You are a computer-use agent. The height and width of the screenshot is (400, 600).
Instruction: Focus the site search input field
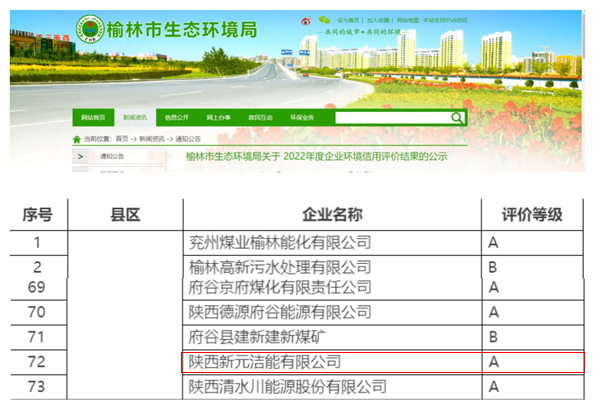click(x=393, y=118)
